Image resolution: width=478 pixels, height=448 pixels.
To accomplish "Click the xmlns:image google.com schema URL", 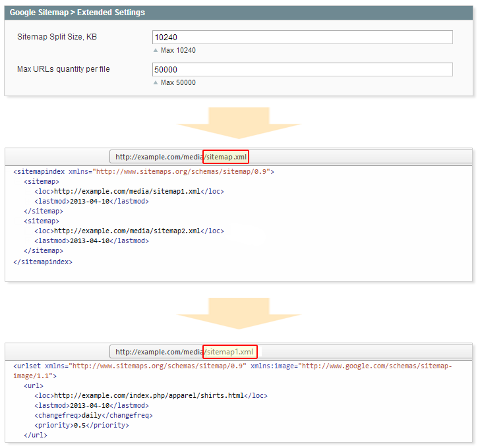I will [374, 366].
